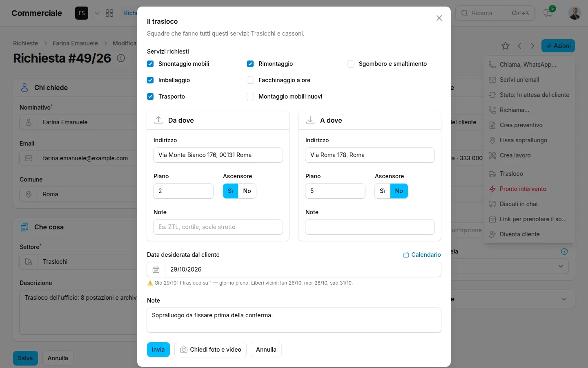Screen dimensions: 588x368
Task: Open the Calendario link
Action: point(422,255)
